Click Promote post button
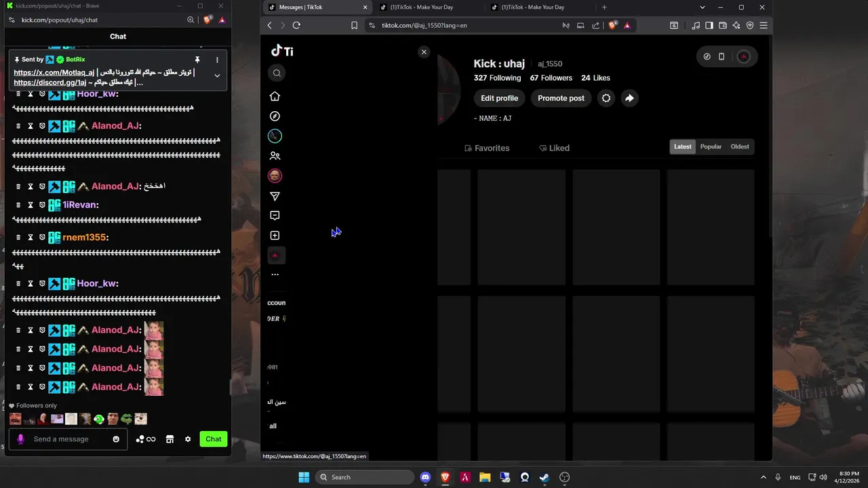This screenshot has width=868, height=488. pos(561,98)
